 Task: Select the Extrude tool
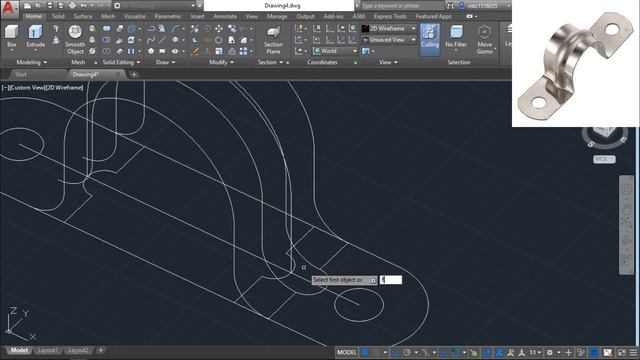click(36, 37)
